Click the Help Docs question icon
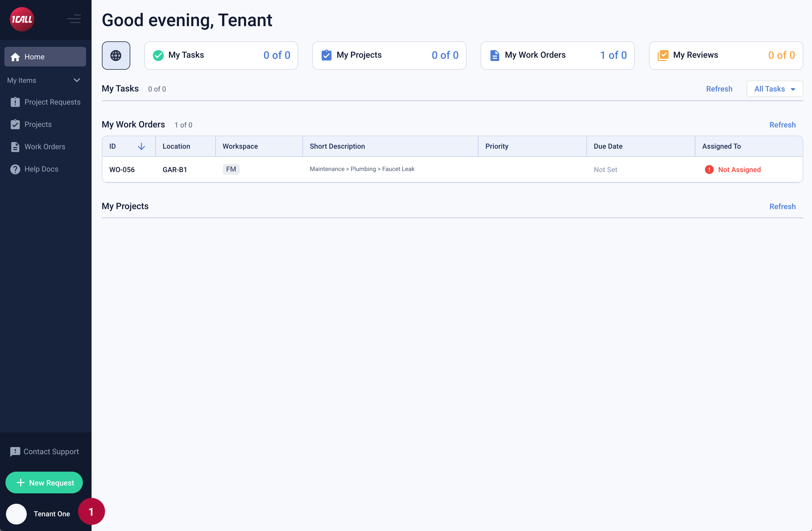Screen dimensions: 812x531 coord(15,169)
